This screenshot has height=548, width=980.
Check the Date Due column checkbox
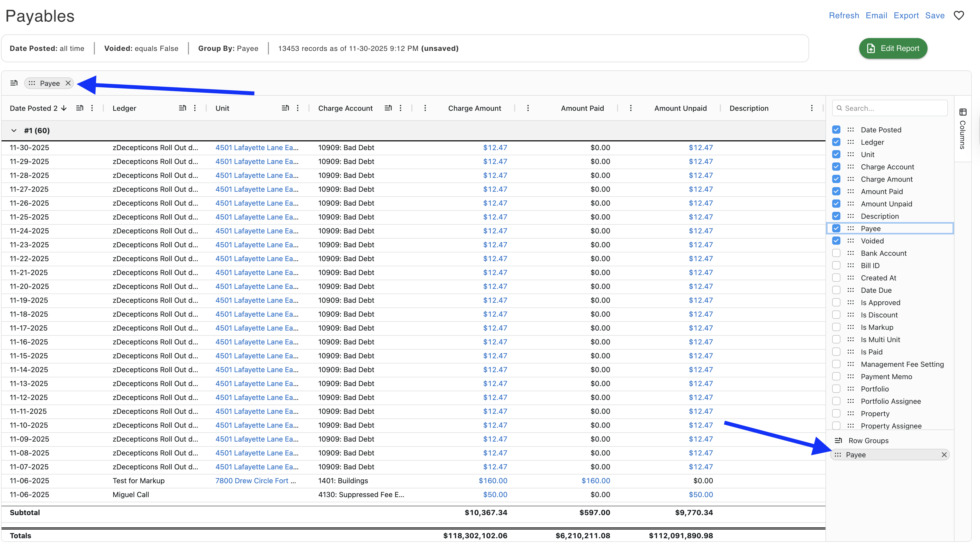pos(836,290)
